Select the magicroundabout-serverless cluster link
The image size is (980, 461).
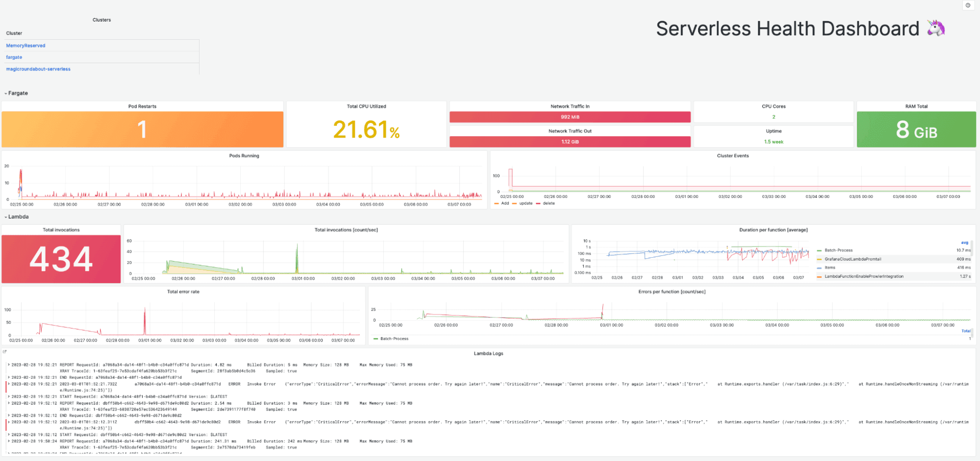[x=38, y=69]
